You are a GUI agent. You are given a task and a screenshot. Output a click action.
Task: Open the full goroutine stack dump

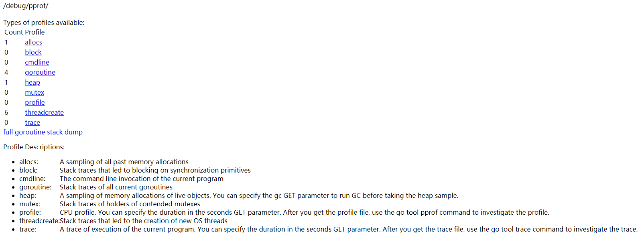pyautogui.click(x=43, y=132)
